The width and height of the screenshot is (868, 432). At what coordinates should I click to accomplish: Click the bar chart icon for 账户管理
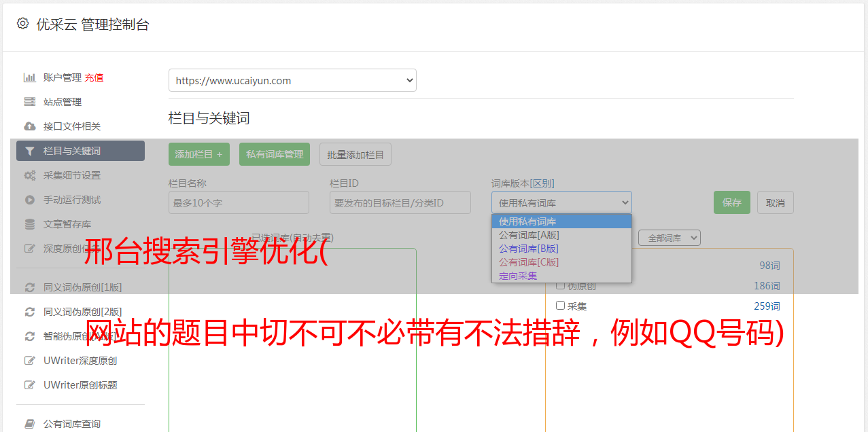[x=29, y=77]
